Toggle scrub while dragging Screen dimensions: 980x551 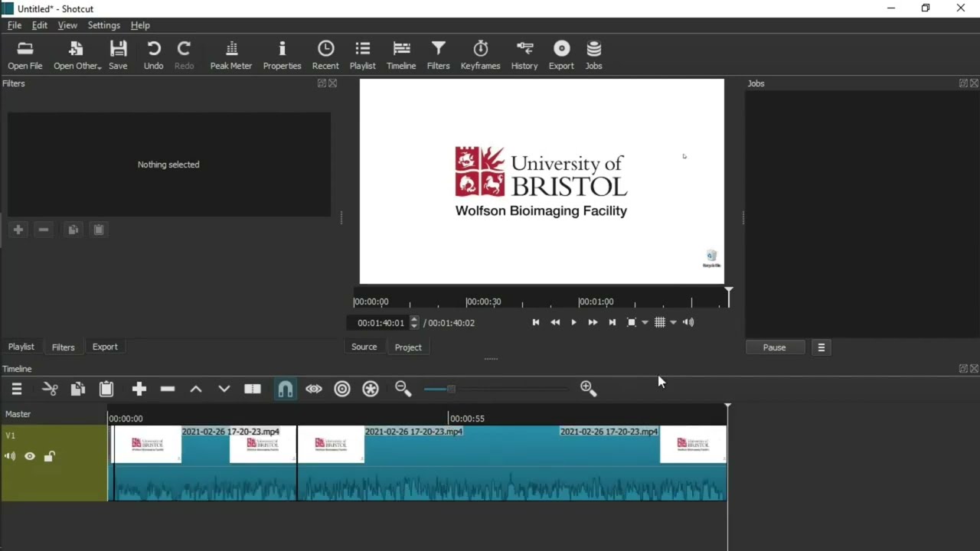[x=314, y=389]
